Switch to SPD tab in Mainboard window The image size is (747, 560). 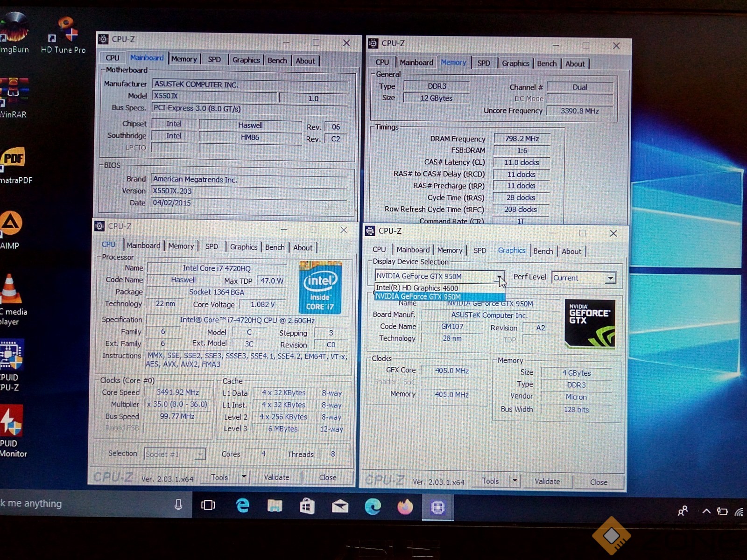[214, 60]
